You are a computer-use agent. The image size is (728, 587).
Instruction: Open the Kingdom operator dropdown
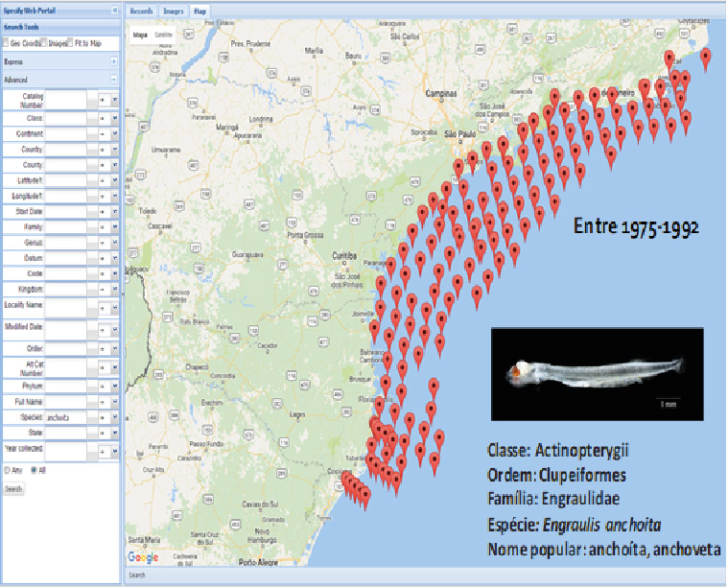(115, 289)
